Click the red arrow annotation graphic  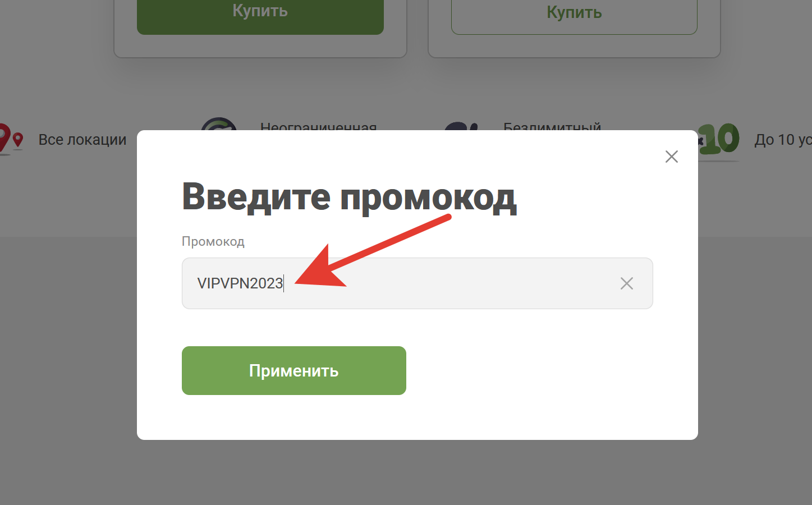(373, 250)
